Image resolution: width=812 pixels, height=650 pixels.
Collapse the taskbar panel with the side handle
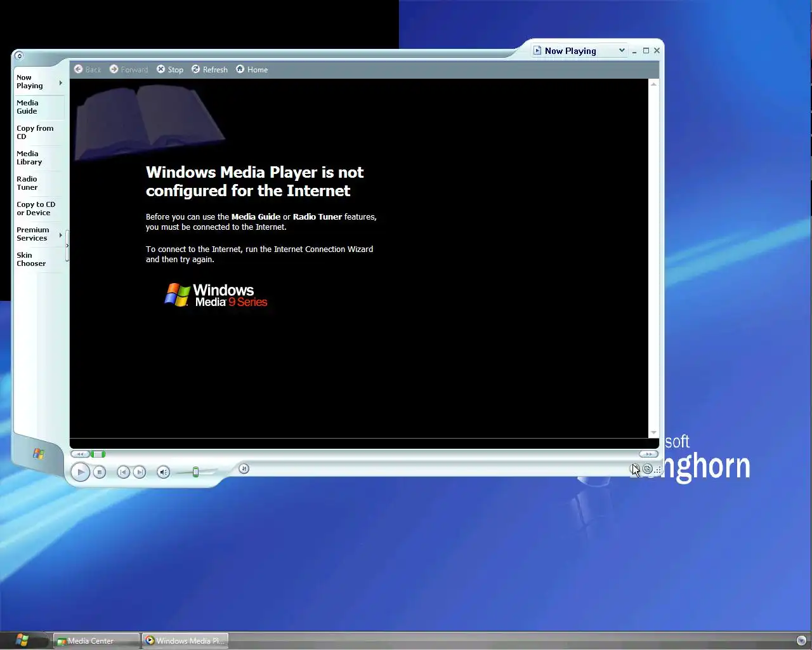(67, 246)
